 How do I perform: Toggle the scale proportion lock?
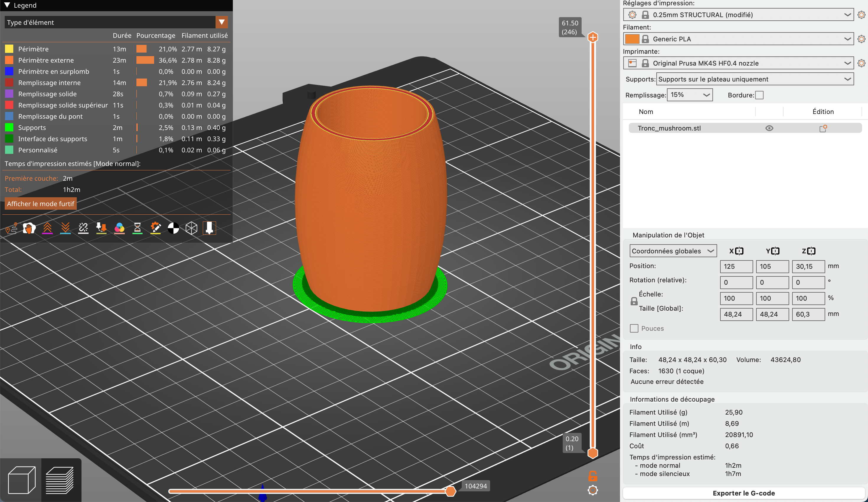634,301
